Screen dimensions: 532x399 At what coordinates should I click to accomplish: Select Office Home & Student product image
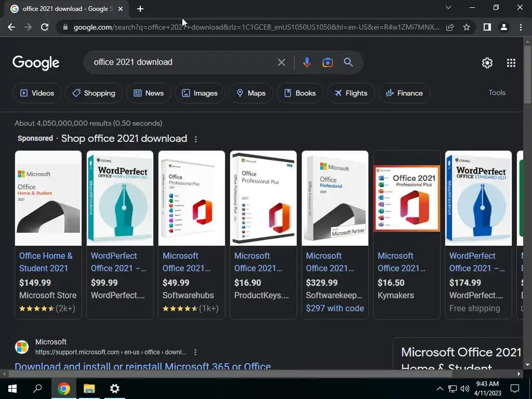click(x=48, y=198)
